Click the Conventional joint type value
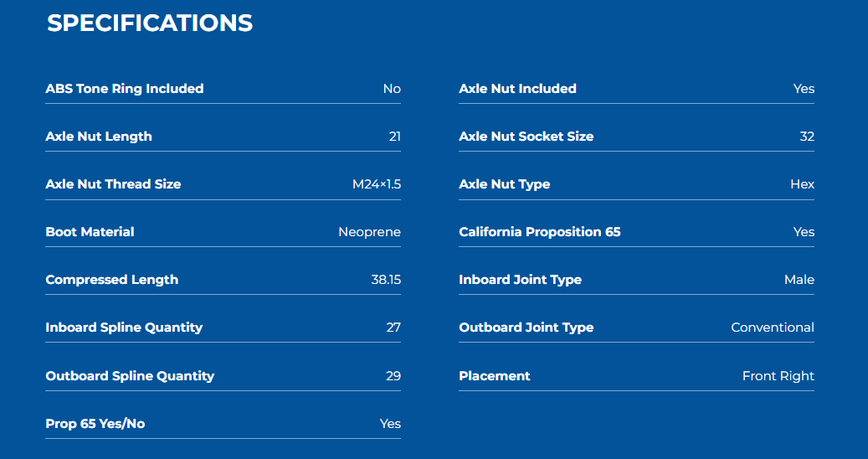This screenshot has height=459, width=868. coord(773,327)
